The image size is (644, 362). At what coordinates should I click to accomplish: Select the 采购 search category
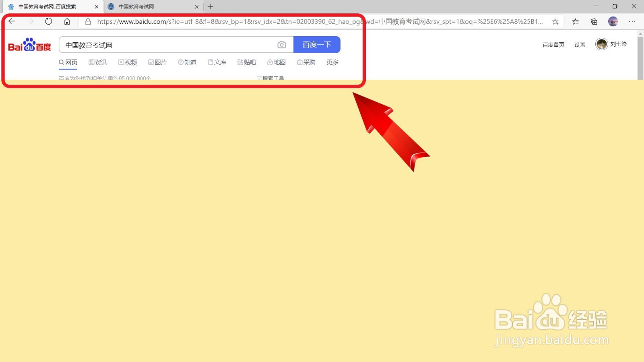tap(306, 62)
